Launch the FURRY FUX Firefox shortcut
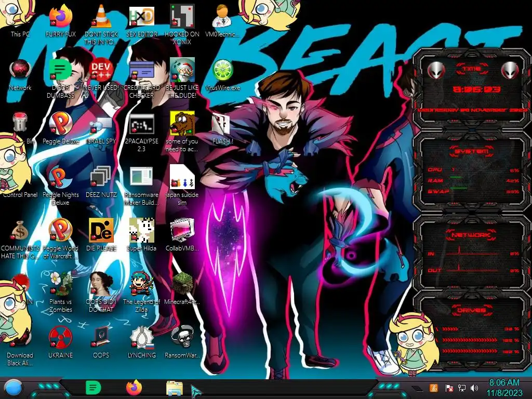Viewport: 532px width, 399px height. [x=60, y=17]
